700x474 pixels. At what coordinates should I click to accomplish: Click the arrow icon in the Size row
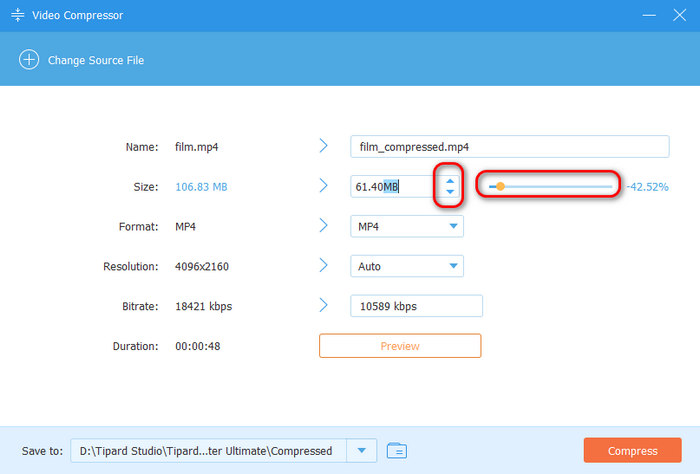coord(324,185)
